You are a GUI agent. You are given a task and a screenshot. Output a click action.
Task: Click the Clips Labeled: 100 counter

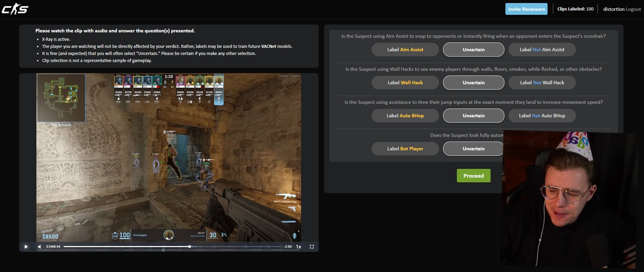(x=575, y=9)
